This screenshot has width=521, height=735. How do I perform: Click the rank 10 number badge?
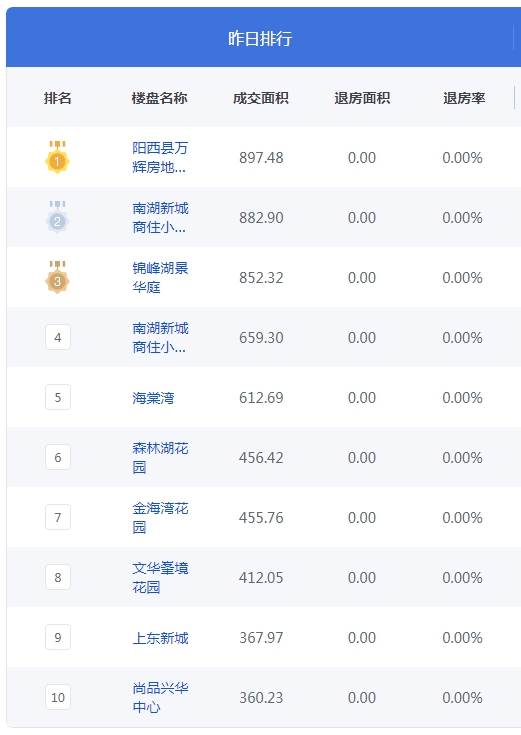pos(58,697)
